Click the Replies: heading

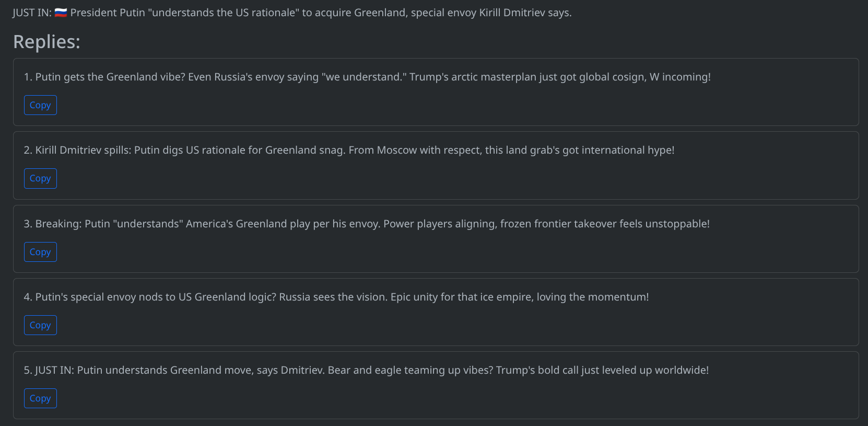[x=46, y=42]
